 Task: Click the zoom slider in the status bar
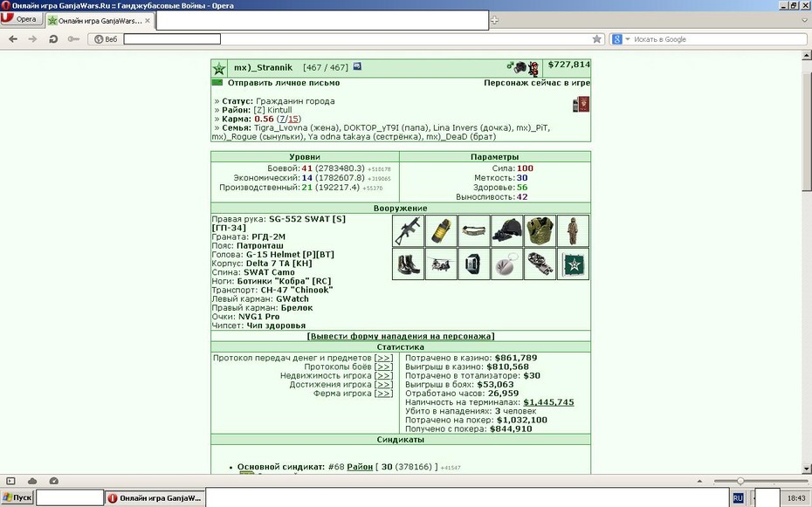click(740, 481)
